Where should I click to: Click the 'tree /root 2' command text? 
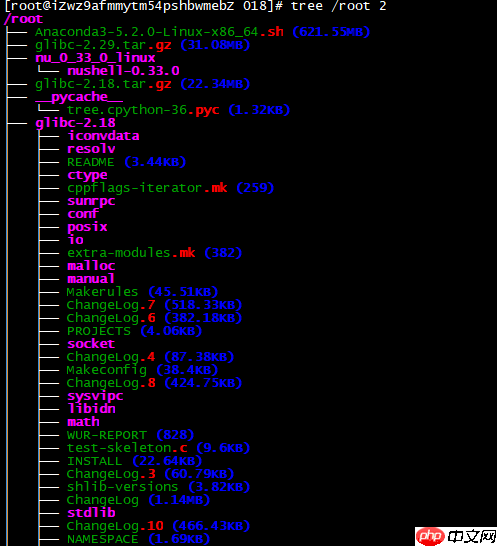[x=339, y=6]
